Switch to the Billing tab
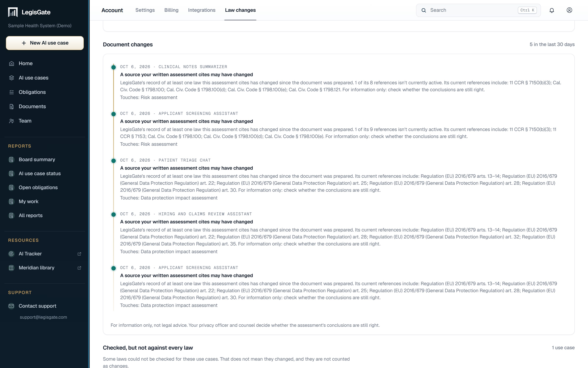The width and height of the screenshot is (588, 368). coord(171,10)
